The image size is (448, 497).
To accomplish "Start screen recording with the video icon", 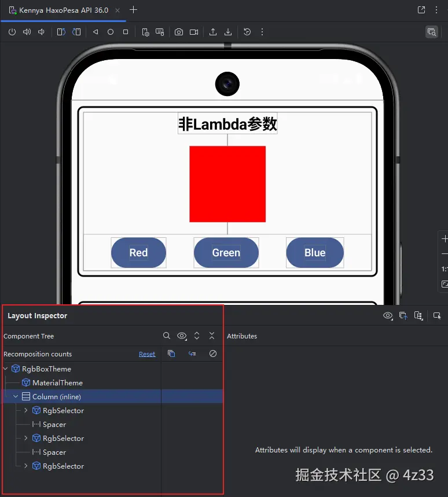I will click(194, 32).
